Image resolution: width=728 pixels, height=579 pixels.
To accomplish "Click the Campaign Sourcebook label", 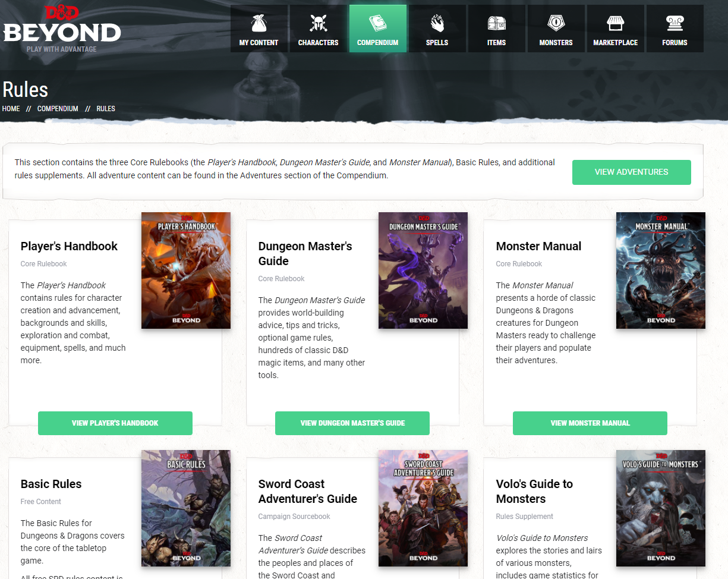I will pos(294,517).
